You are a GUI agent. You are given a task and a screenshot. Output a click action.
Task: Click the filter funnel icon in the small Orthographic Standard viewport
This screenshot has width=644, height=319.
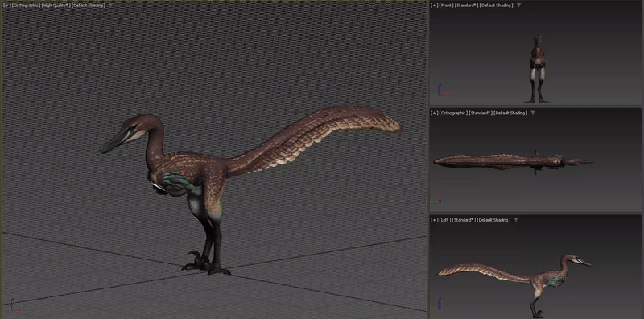coord(533,113)
